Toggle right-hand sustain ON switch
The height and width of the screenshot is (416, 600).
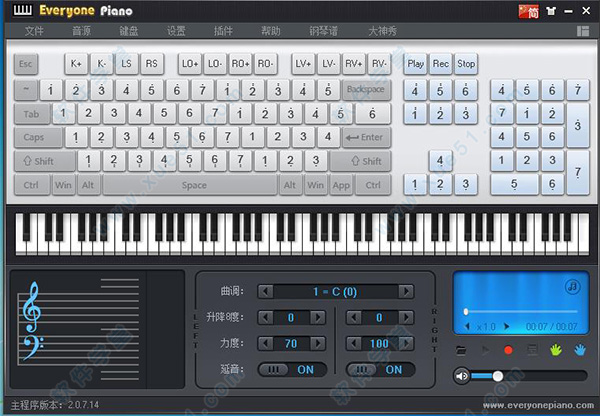[378, 369]
